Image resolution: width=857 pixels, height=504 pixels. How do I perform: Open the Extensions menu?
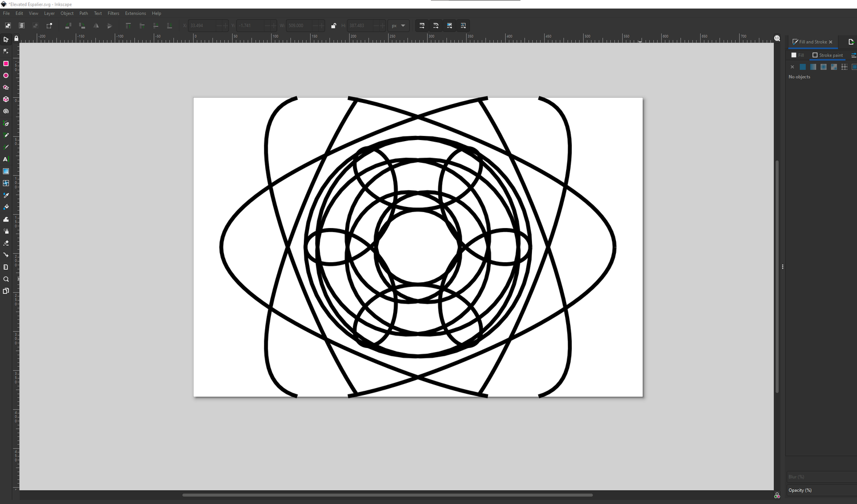135,13
